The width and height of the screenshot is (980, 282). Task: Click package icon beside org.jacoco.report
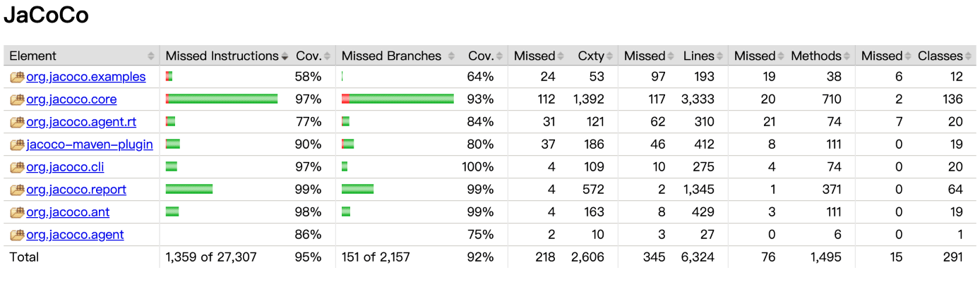tap(17, 190)
